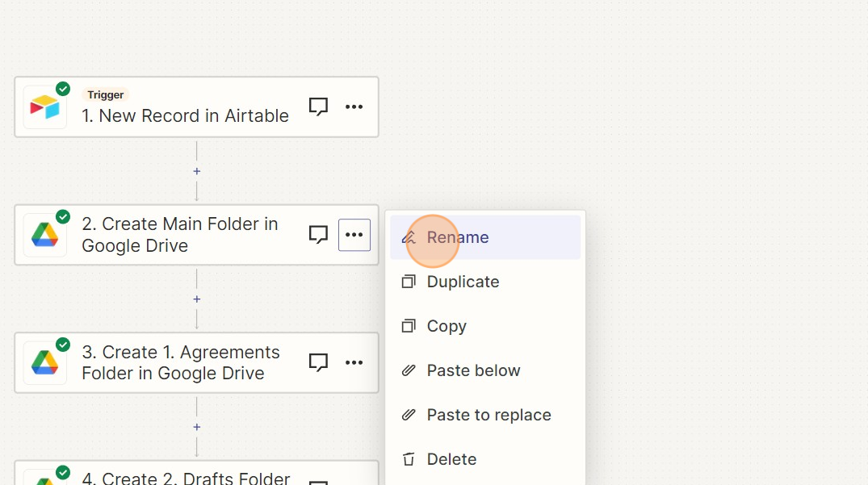The height and width of the screenshot is (485, 868).
Task: Open three-dot menu for Airtable trigger step
Action: click(x=354, y=107)
